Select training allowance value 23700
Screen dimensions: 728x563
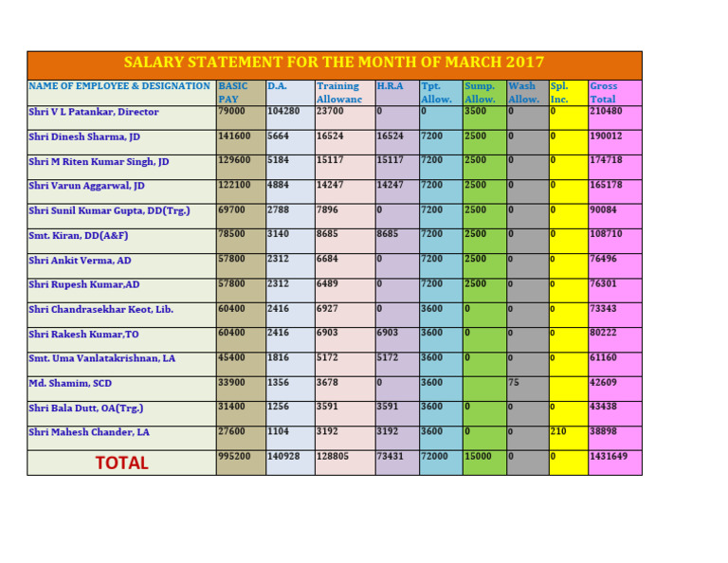(330, 111)
